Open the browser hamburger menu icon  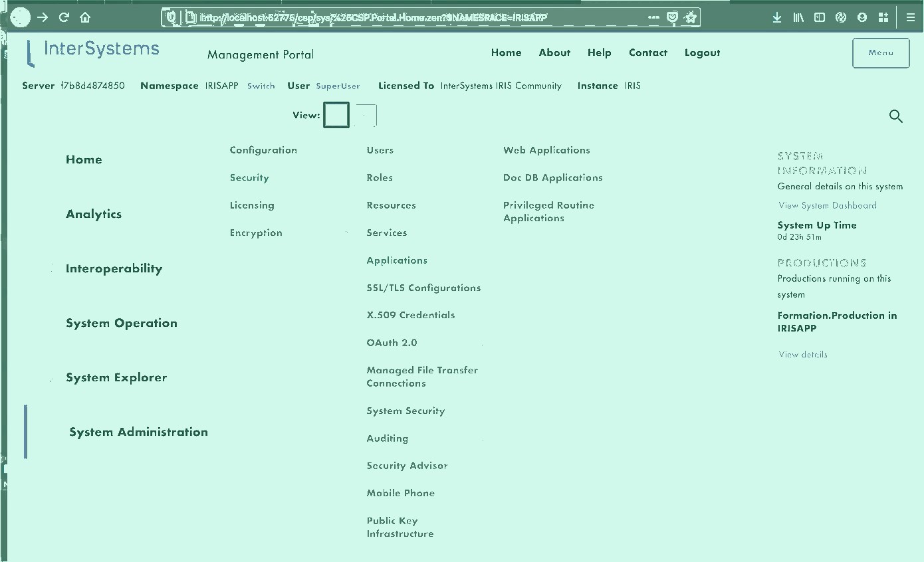tap(911, 18)
